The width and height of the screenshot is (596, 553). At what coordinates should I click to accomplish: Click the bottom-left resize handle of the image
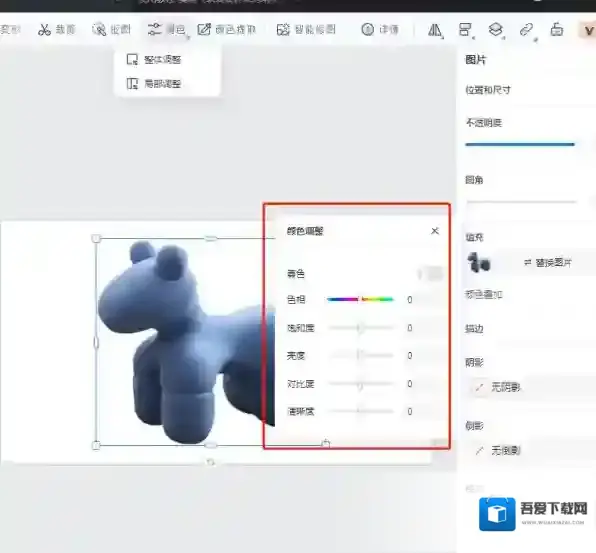tap(96, 445)
